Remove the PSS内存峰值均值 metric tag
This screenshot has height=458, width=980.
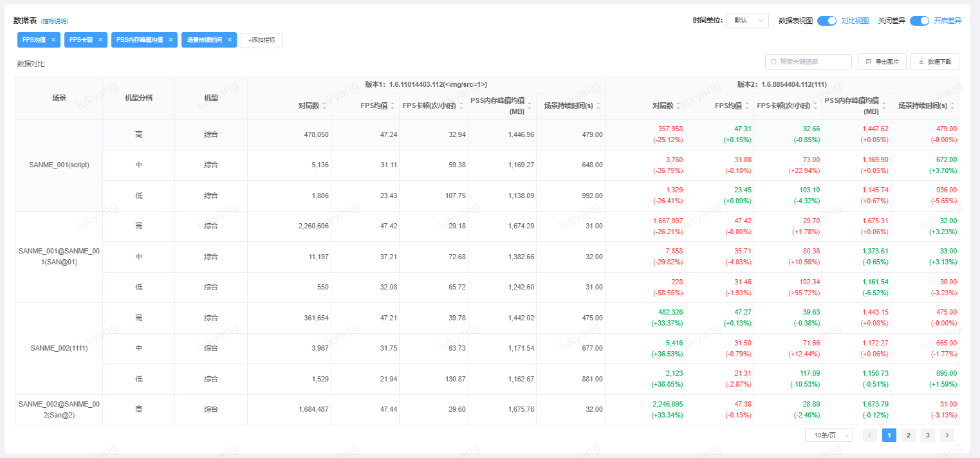171,40
